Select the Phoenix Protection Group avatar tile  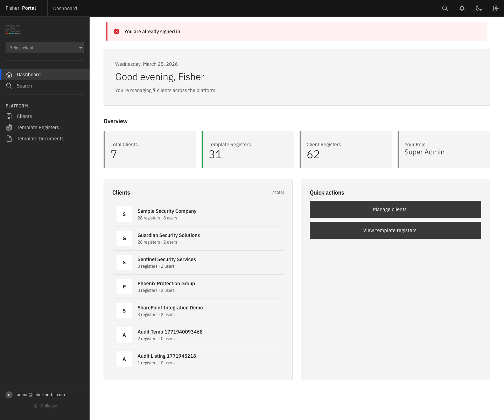point(124,287)
